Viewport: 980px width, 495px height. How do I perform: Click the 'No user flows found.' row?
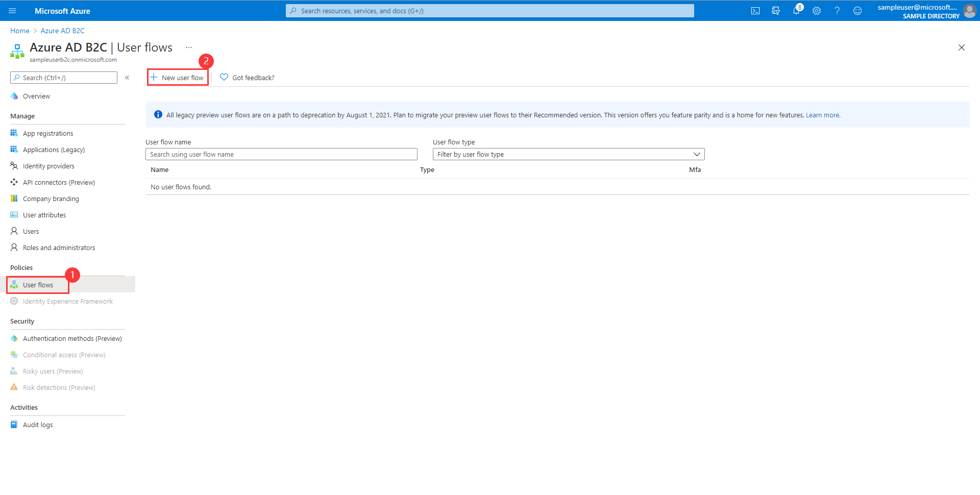click(x=557, y=187)
